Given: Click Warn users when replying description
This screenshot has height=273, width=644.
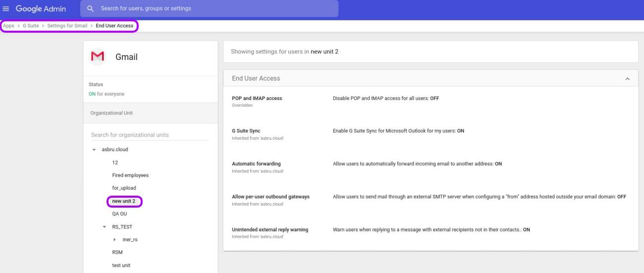Looking at the screenshot, I should 431,229.
